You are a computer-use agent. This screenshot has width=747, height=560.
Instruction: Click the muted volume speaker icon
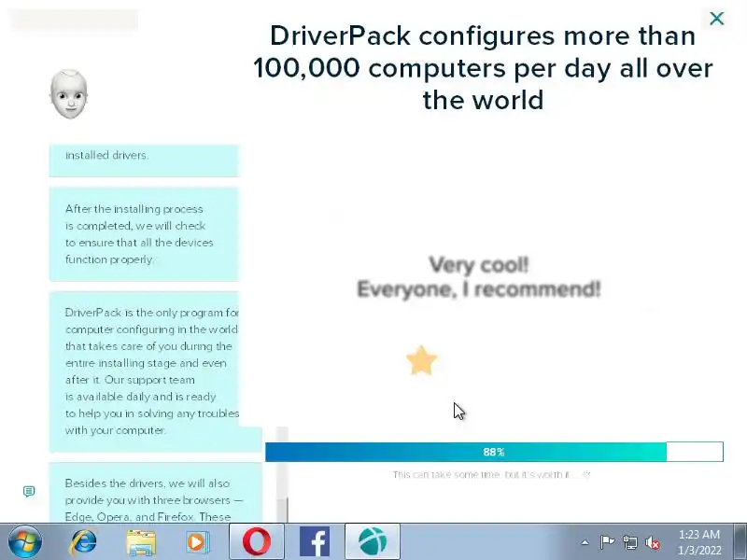tap(653, 542)
